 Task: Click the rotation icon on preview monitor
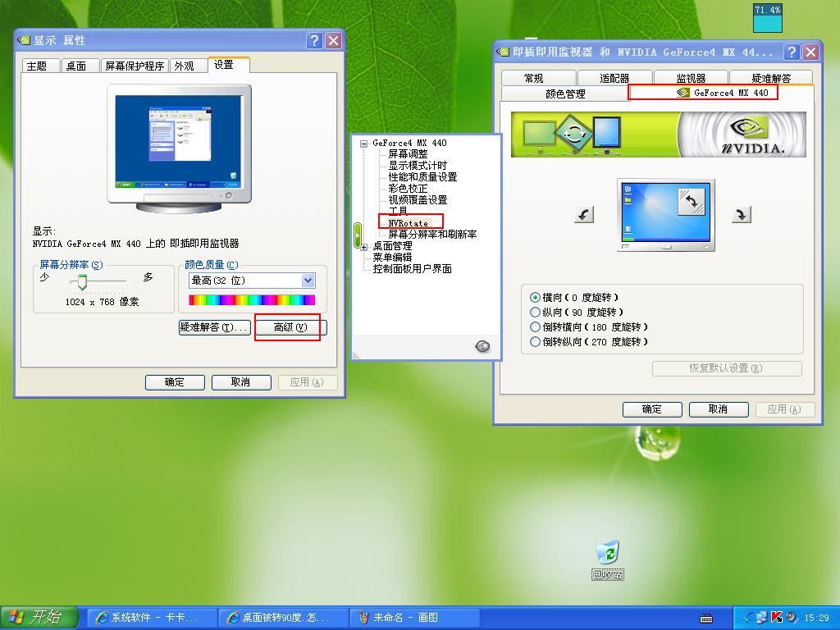pos(691,202)
